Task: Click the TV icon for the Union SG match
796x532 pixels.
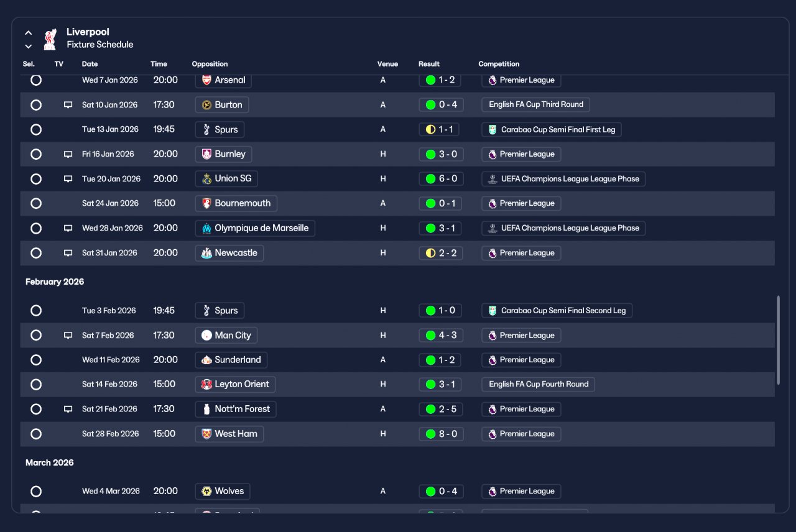Action: [x=68, y=179]
